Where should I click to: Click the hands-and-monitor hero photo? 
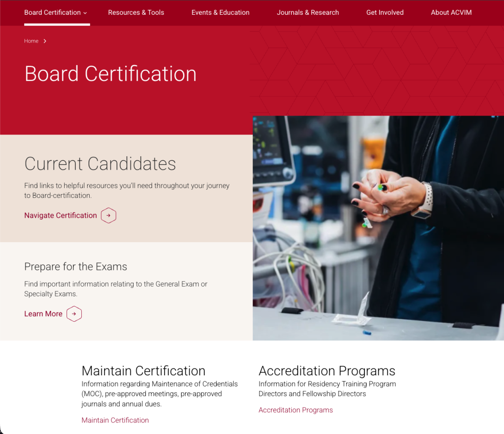(x=378, y=228)
